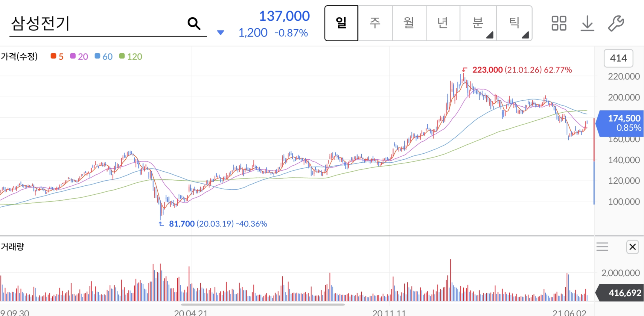Click the 60-day moving average blue swatch
The width and height of the screenshot is (644, 316).
point(97,56)
